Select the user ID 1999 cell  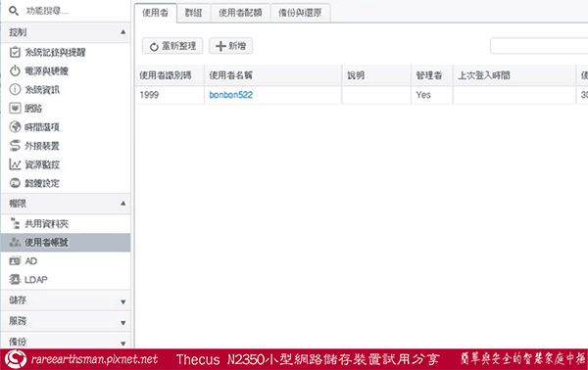point(170,95)
